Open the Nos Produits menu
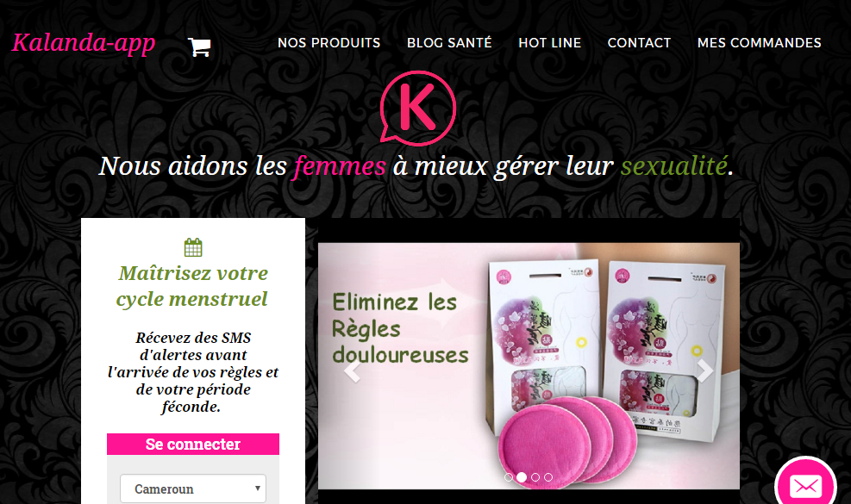The width and height of the screenshot is (851, 504). (x=329, y=43)
